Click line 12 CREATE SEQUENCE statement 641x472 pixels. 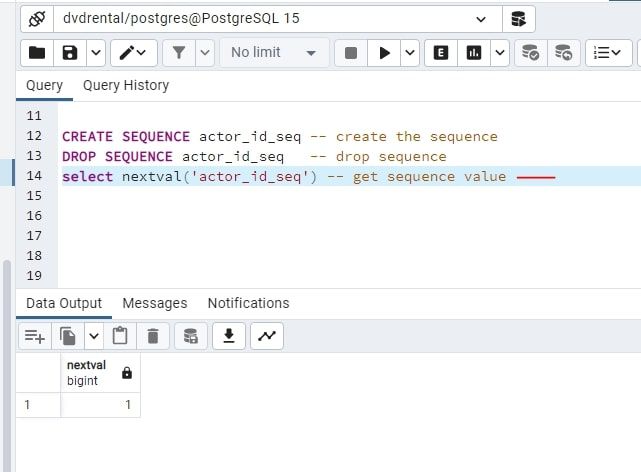(280, 136)
